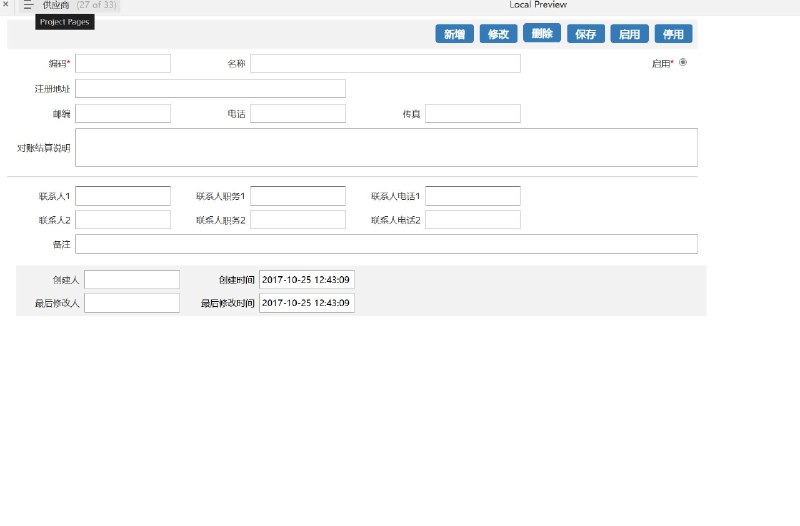Click the 新增 button
The height and width of the screenshot is (526, 800).
point(454,34)
